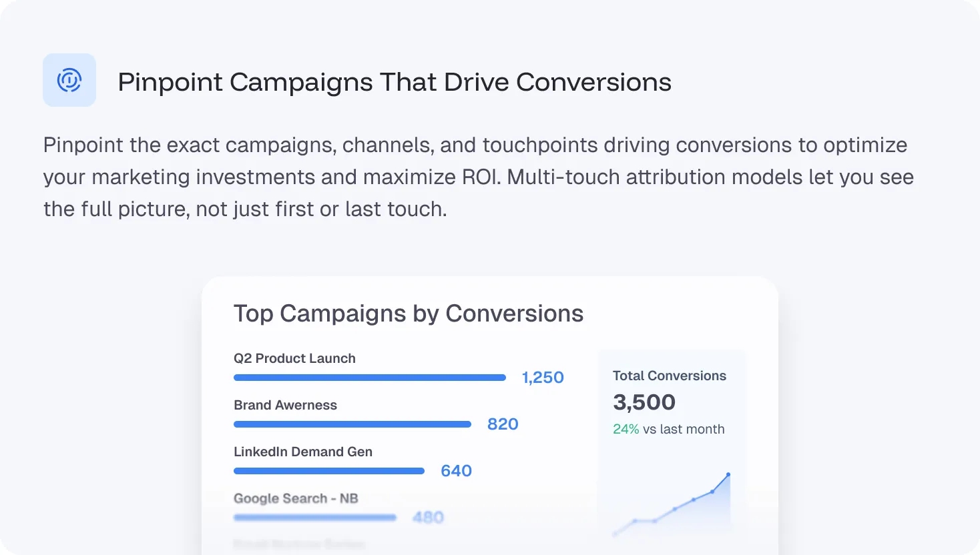Click the faded 480 conversions value
This screenshot has width=980, height=555.
coord(428,518)
